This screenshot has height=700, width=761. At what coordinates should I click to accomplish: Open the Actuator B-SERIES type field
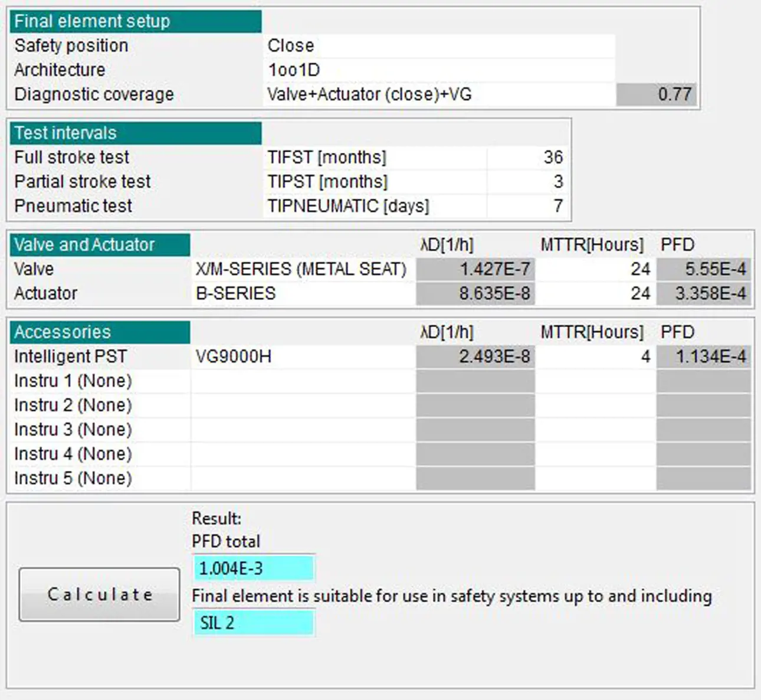[x=302, y=293]
